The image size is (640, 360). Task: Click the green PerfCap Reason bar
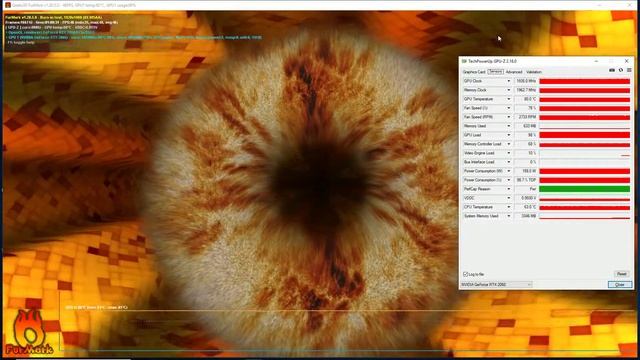[584, 189]
